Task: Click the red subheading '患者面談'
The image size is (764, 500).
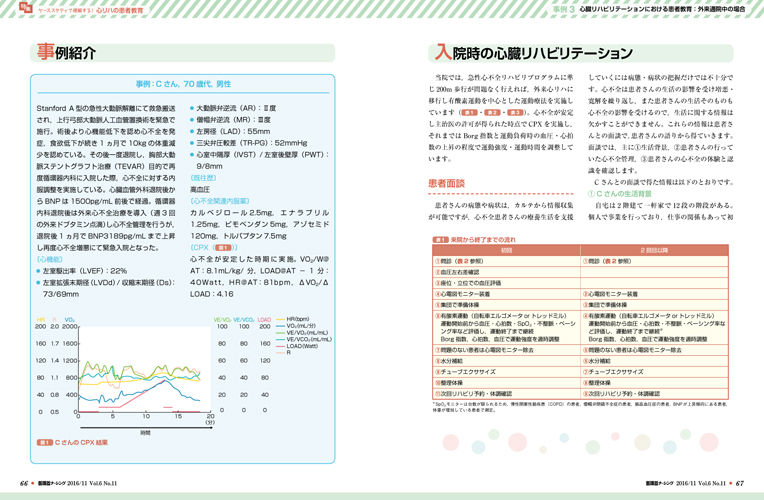Action: coord(446,183)
